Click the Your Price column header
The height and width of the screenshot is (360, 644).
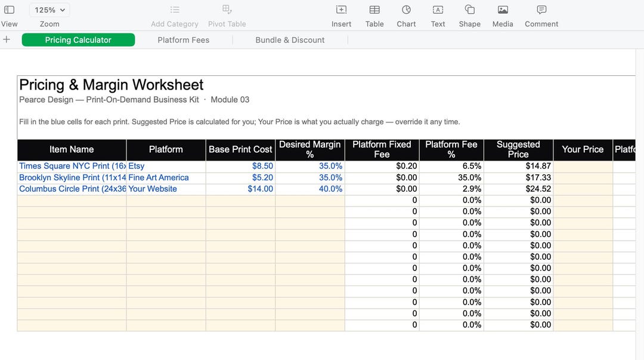[583, 150]
